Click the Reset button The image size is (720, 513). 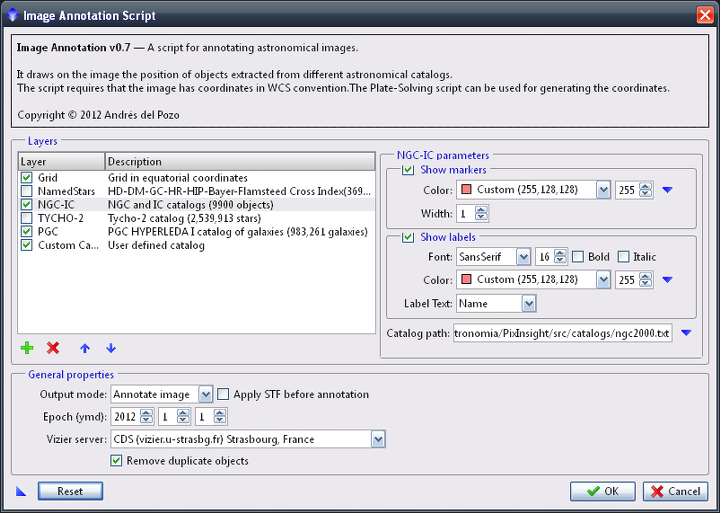(x=70, y=491)
